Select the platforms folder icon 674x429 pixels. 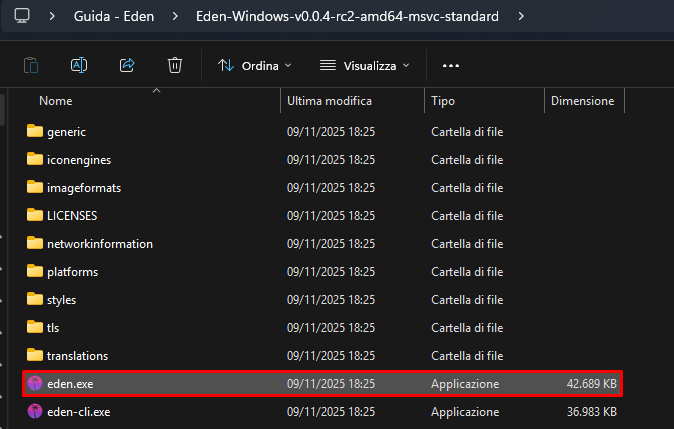[x=35, y=271]
